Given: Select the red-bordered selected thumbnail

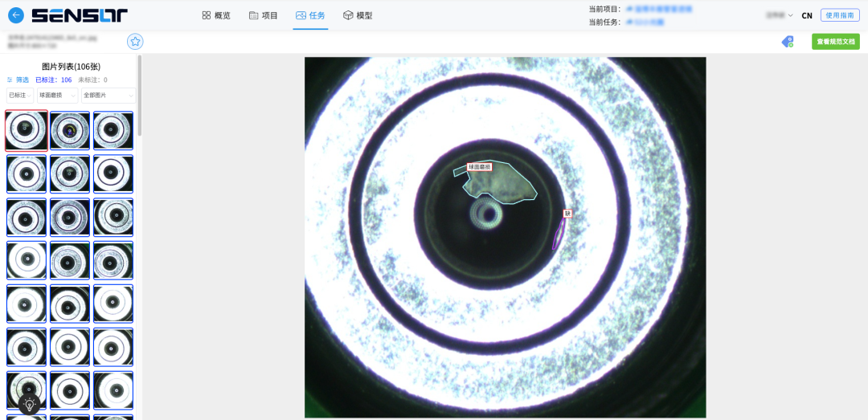Looking at the screenshot, I should [27, 131].
